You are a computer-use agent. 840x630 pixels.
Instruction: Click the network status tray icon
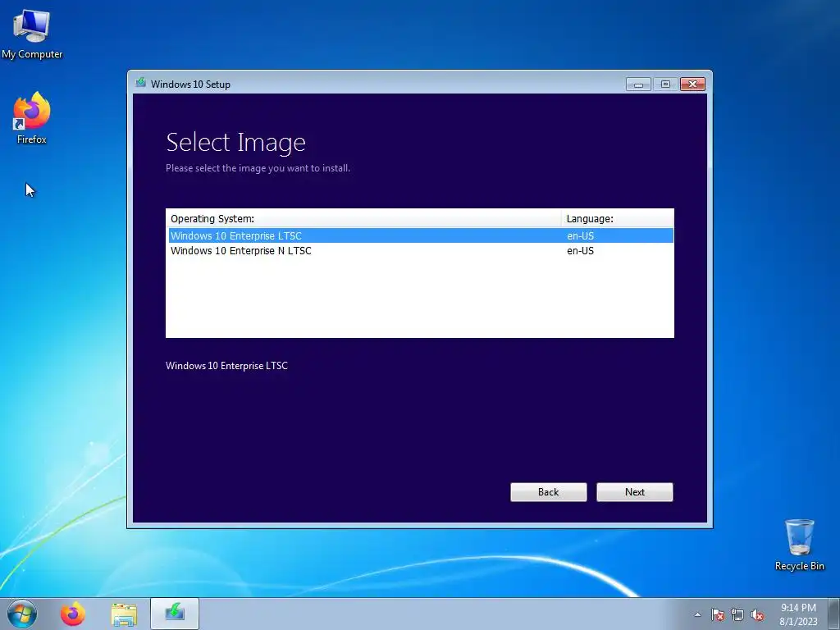click(x=737, y=614)
